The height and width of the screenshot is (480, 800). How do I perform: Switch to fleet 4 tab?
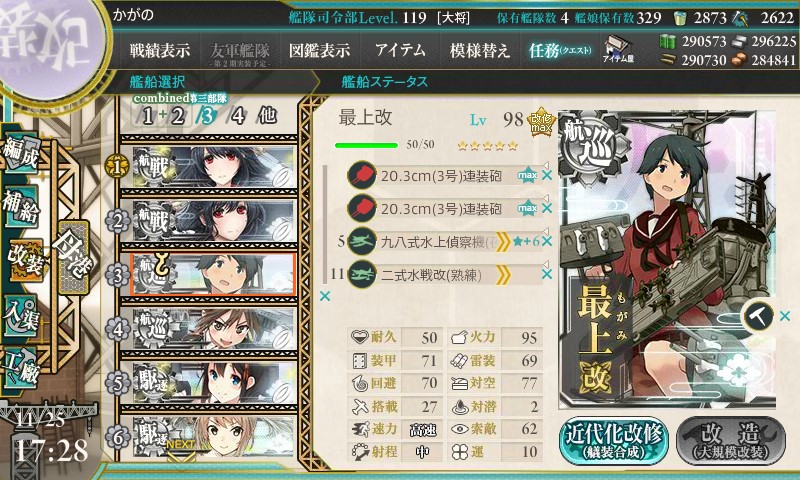pyautogui.click(x=238, y=116)
